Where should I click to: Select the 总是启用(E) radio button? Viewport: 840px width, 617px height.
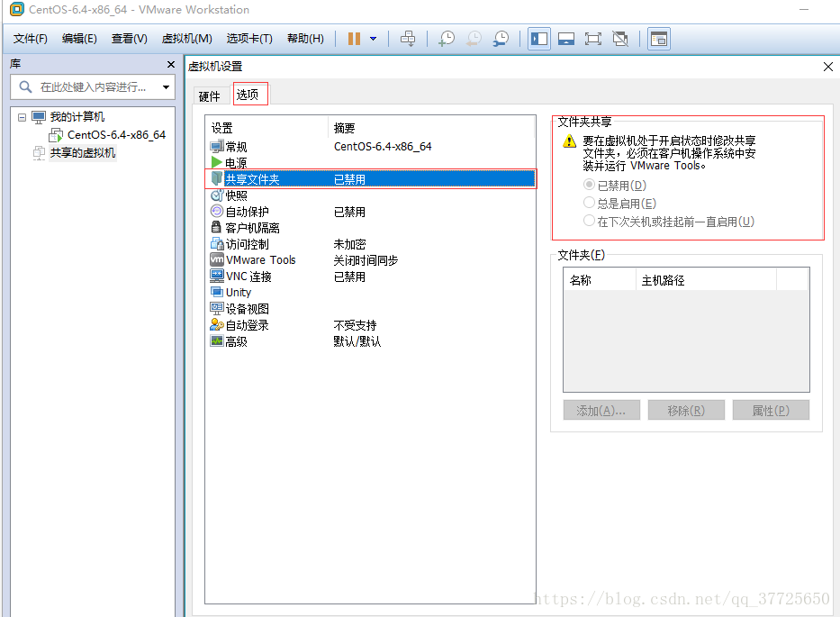(x=590, y=203)
